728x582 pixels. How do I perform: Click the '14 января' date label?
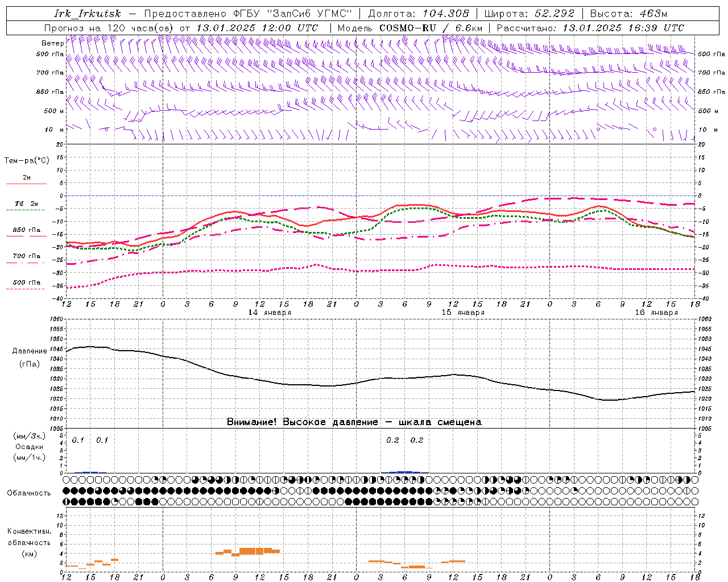point(270,313)
